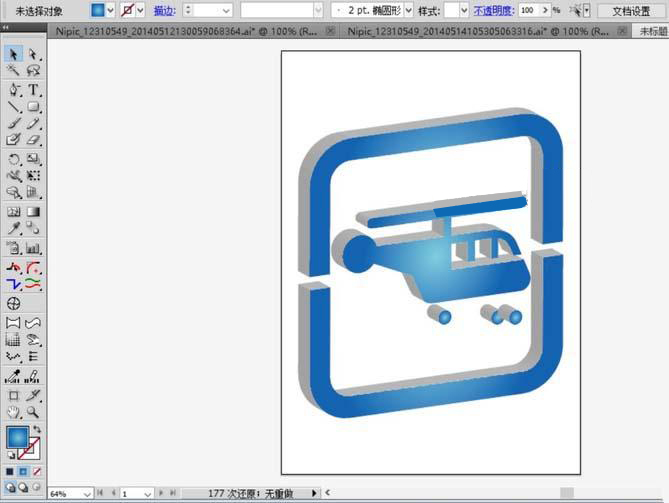The height and width of the screenshot is (503, 669).
Task: Switch the paint mode to Gradient
Action: 23,472
